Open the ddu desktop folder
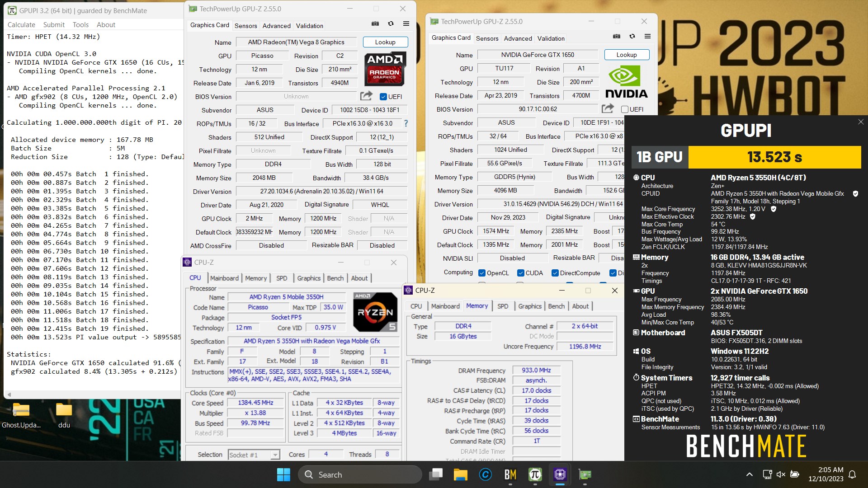This screenshot has height=488, width=868. [x=64, y=415]
